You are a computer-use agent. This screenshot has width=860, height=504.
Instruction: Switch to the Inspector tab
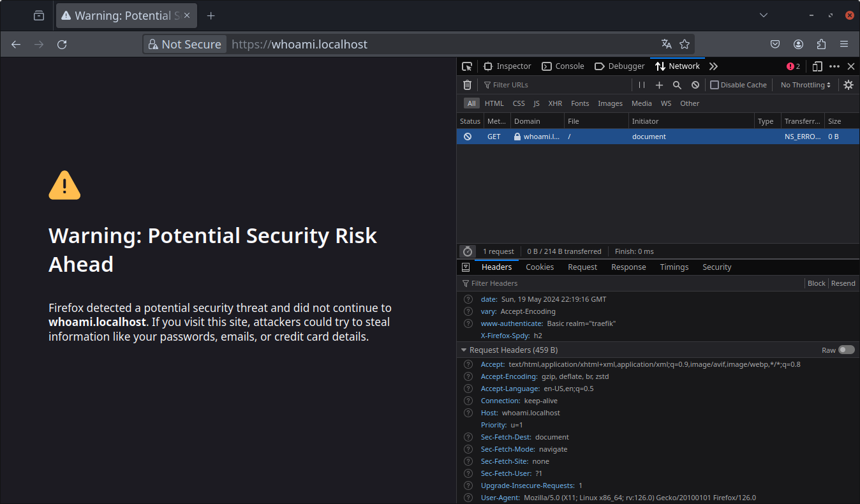pyautogui.click(x=507, y=66)
